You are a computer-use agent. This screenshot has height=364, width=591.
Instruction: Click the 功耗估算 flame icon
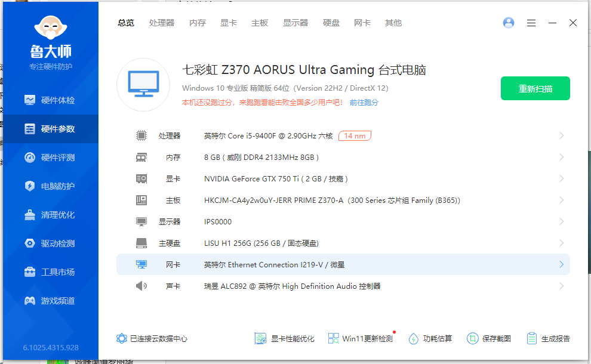[413, 338]
